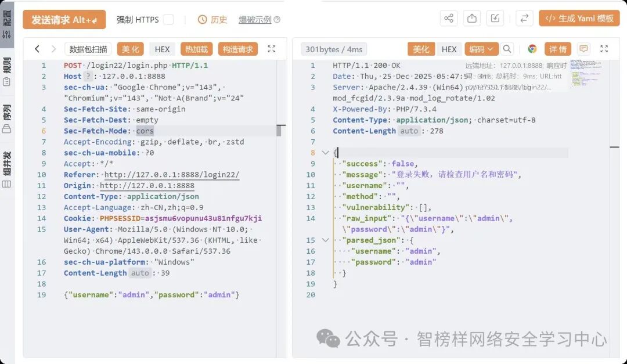The height and width of the screenshot is (364, 627).
Task: Toggle the 强制 HTTPS checkbox
Action: tap(168, 19)
